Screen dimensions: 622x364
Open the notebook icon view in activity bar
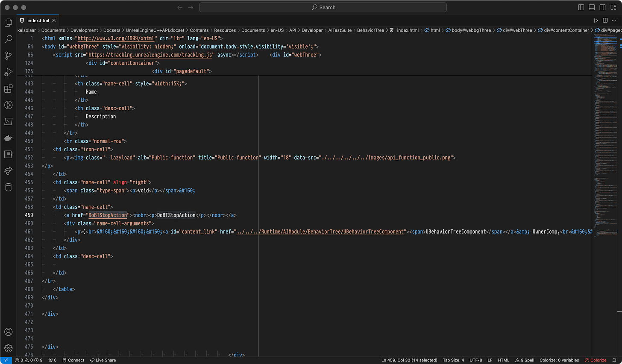point(8,154)
